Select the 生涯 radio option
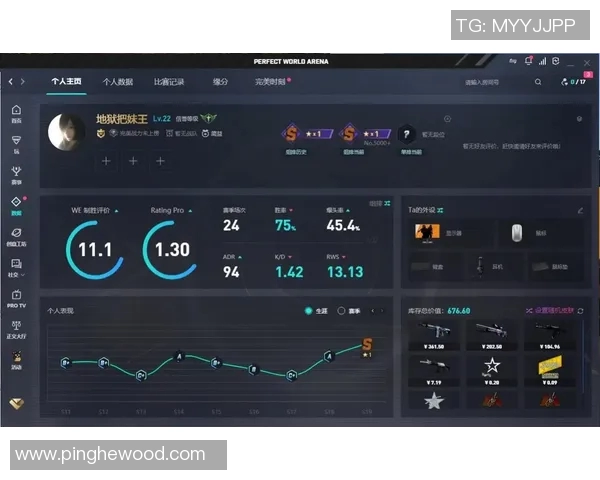 pyautogui.click(x=308, y=311)
